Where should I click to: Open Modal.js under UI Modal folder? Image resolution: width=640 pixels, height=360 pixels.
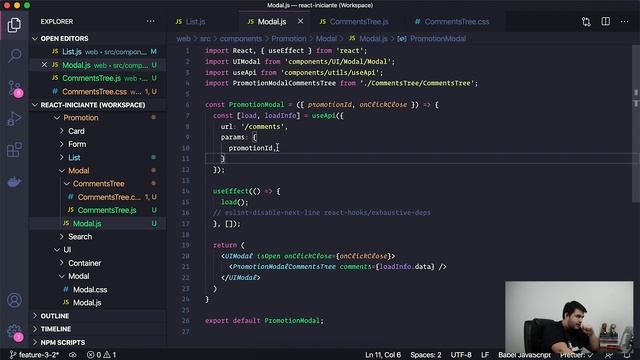[x=98, y=303]
